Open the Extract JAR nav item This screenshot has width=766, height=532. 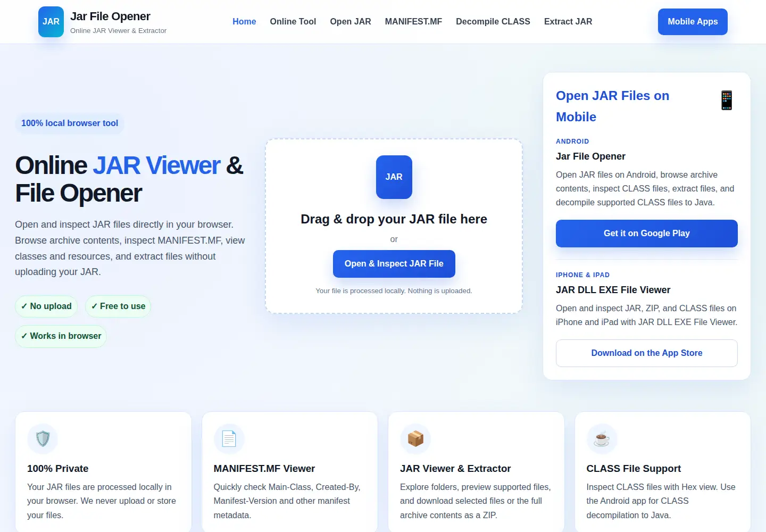pos(568,22)
